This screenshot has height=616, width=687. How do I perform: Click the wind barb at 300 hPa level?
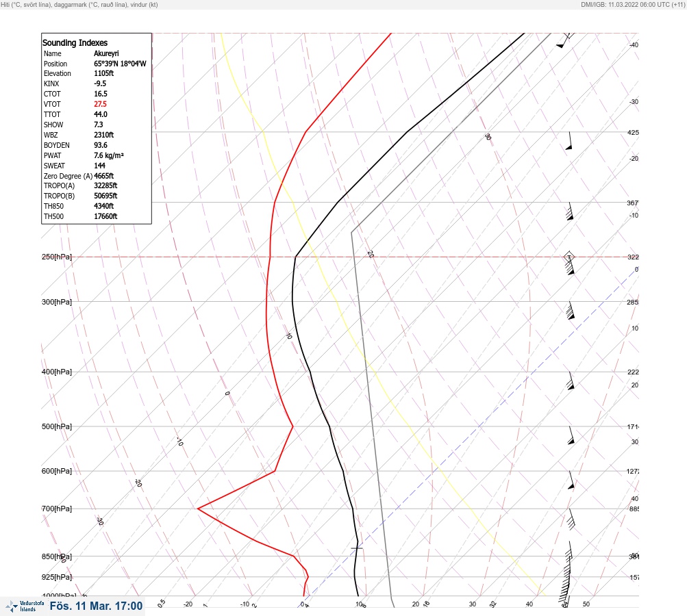(x=570, y=311)
